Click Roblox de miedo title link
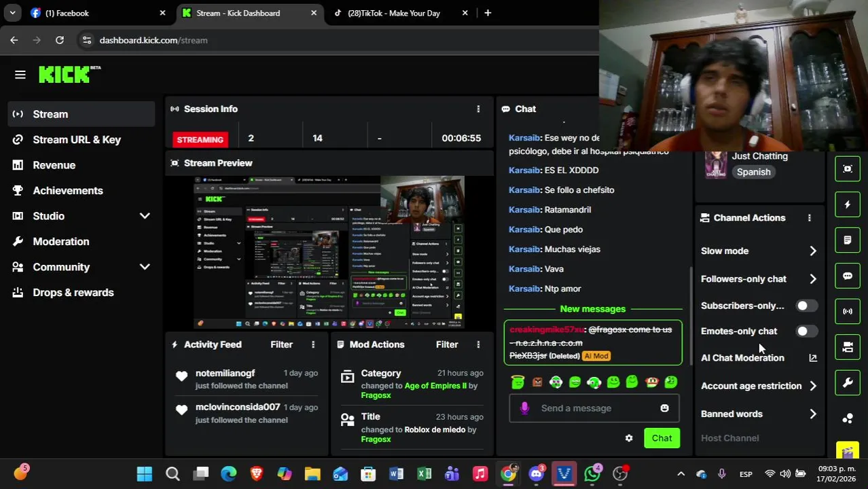This screenshot has height=489, width=868. (x=435, y=429)
